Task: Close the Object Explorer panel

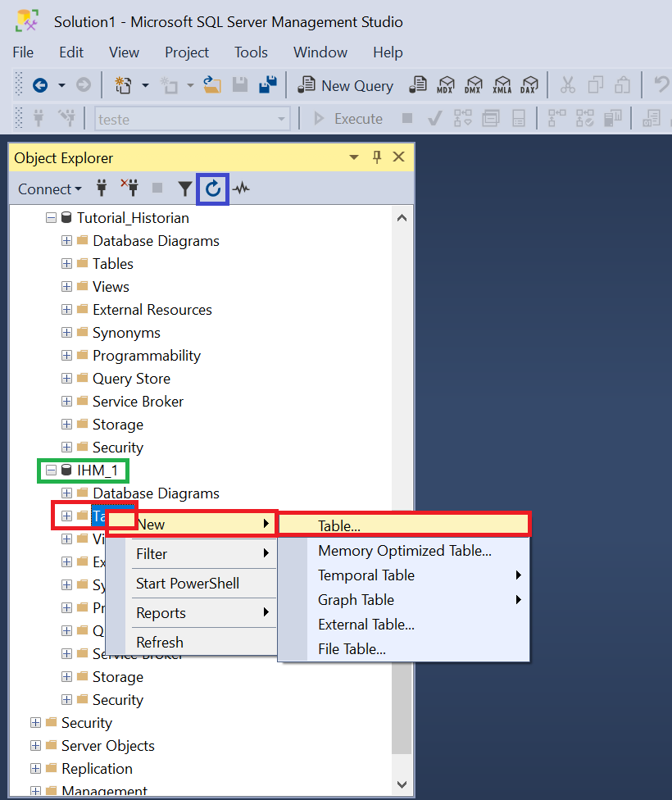Action: [399, 157]
